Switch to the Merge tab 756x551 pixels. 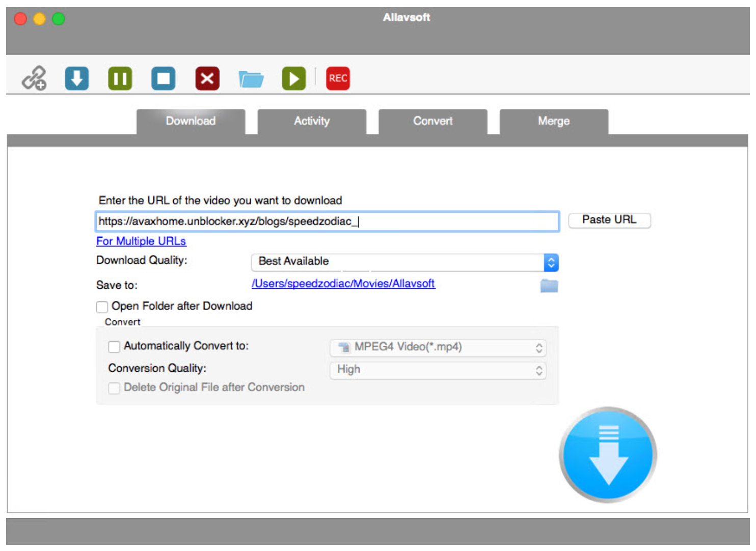(x=554, y=121)
